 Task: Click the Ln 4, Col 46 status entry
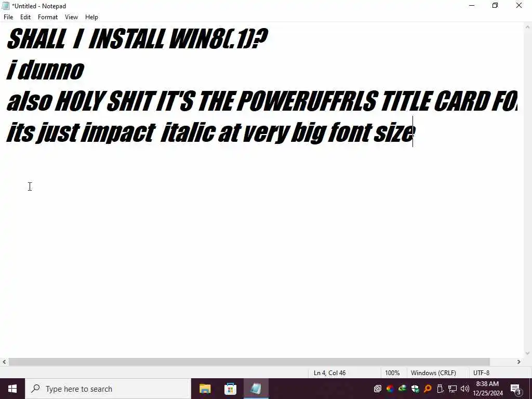pos(329,373)
